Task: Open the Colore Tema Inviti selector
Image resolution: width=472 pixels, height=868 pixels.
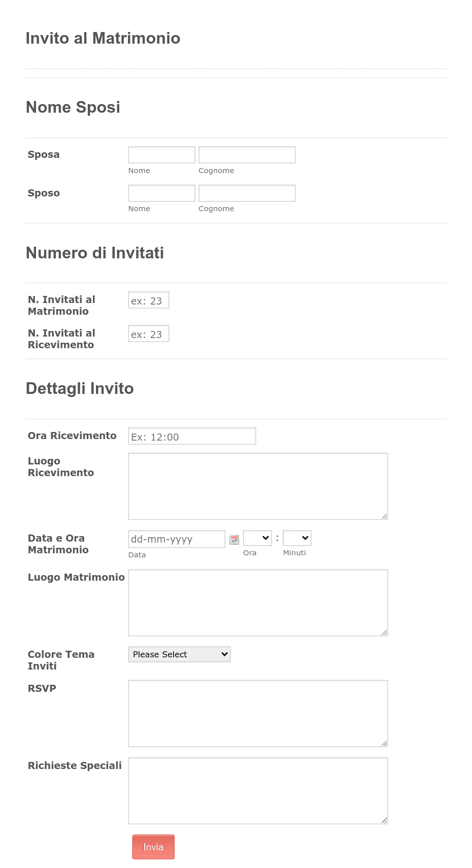Action: pyautogui.click(x=179, y=654)
